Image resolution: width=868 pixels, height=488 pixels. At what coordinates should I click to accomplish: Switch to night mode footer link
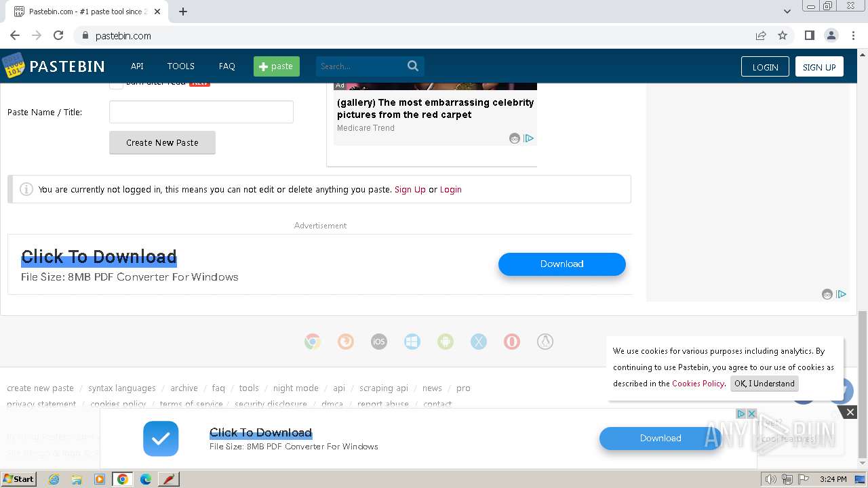296,388
